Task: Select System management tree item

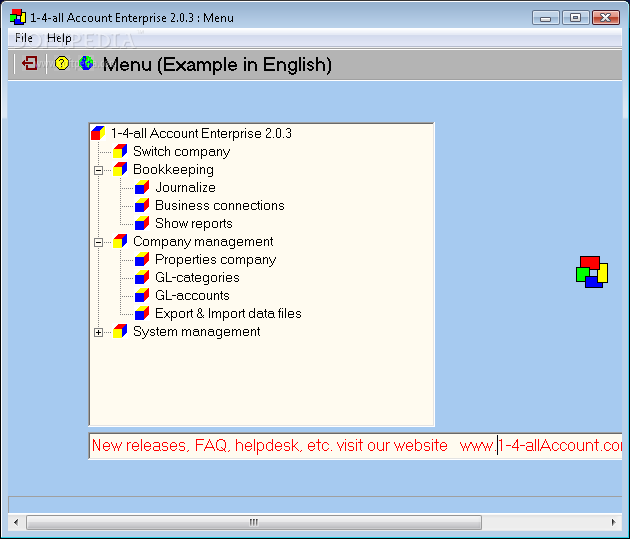Action: [x=196, y=331]
